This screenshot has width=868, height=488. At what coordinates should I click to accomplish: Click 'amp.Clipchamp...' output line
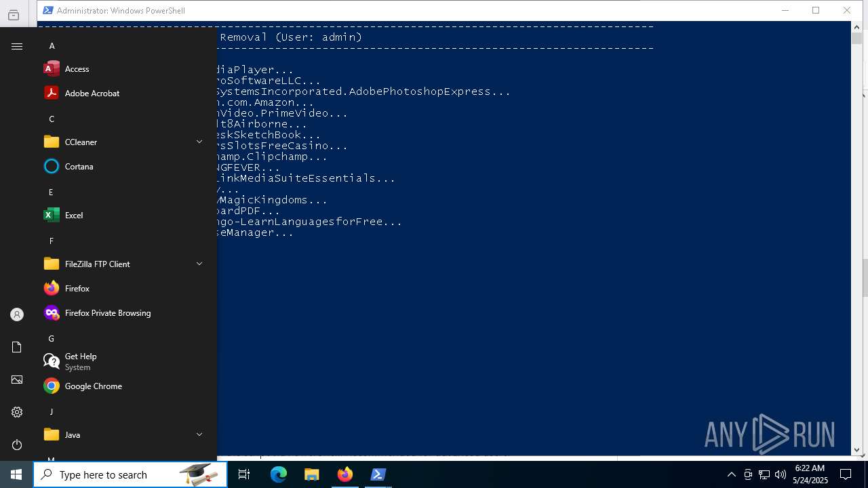[x=273, y=157]
